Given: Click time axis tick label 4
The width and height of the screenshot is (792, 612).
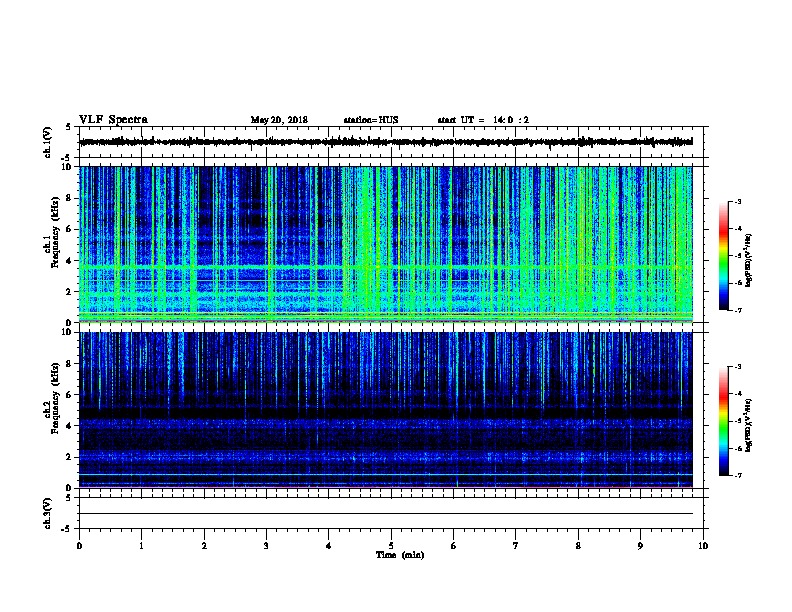Looking at the screenshot, I should coord(329,546).
